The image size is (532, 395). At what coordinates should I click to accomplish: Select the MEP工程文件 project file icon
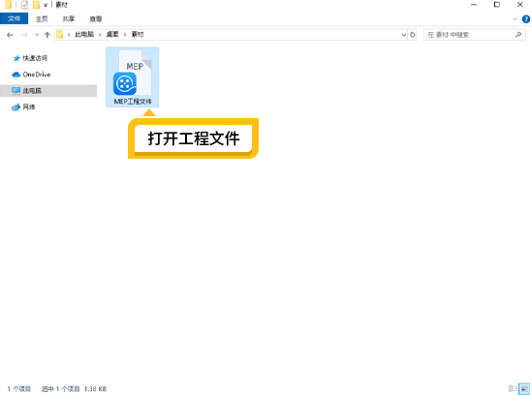point(133,76)
